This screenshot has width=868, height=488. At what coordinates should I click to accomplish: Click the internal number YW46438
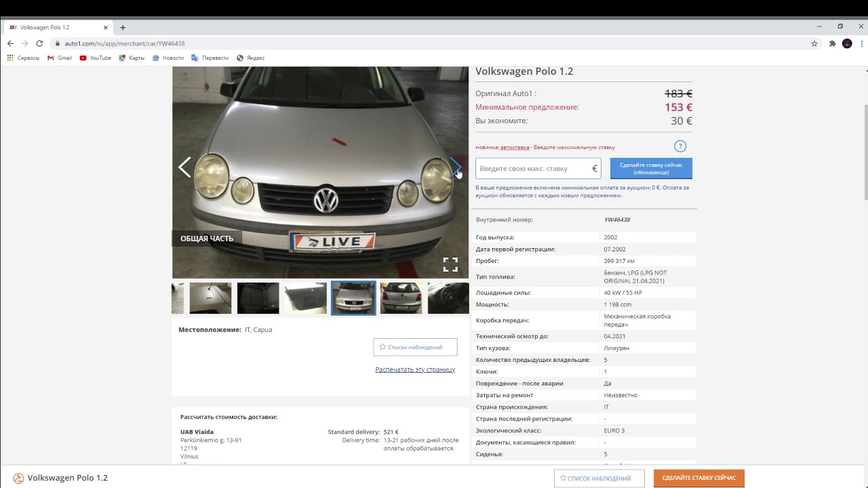coord(617,220)
